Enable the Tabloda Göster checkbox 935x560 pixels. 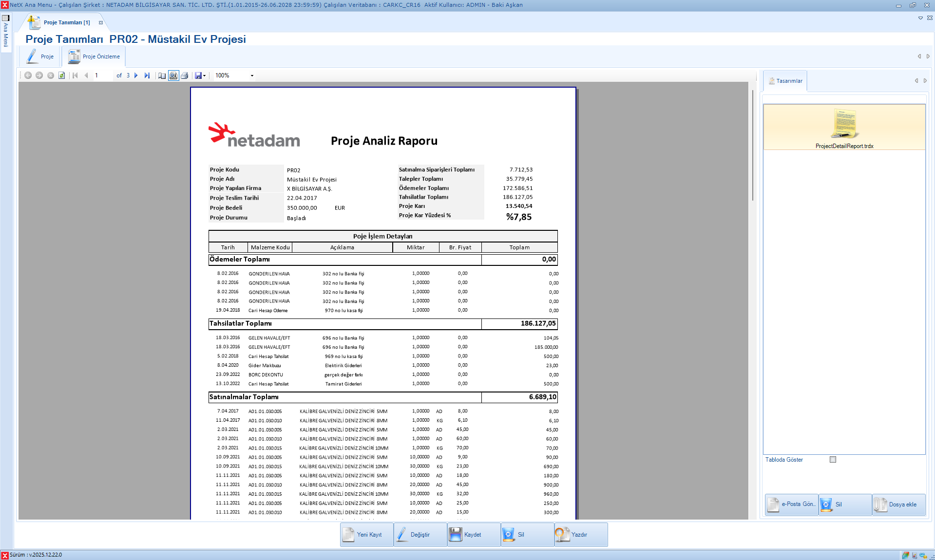833,460
